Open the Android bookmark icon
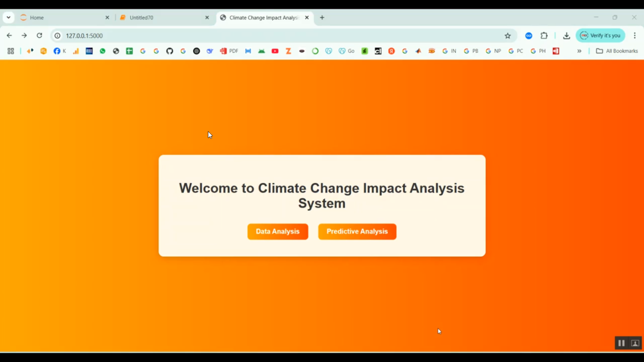The height and width of the screenshot is (362, 644). tap(261, 51)
